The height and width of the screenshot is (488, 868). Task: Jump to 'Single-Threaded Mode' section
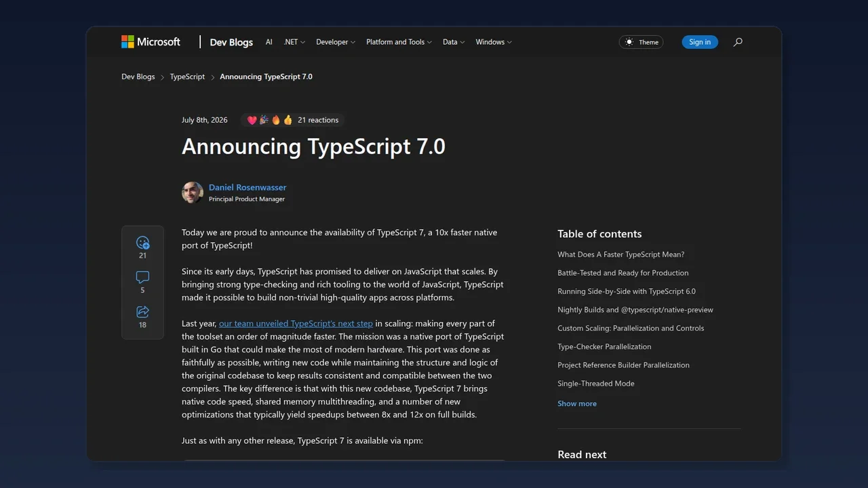(x=596, y=383)
